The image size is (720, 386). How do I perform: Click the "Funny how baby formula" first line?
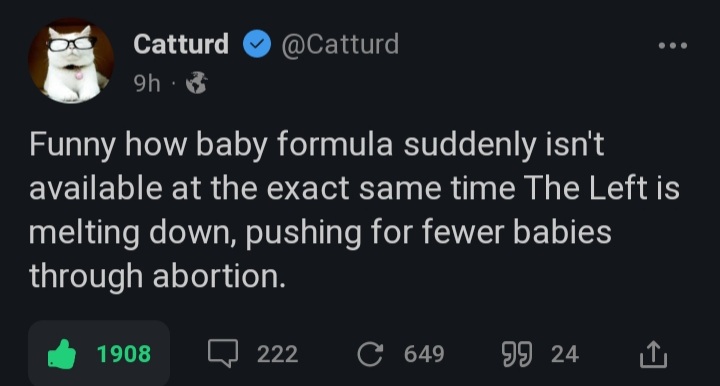coord(317,145)
